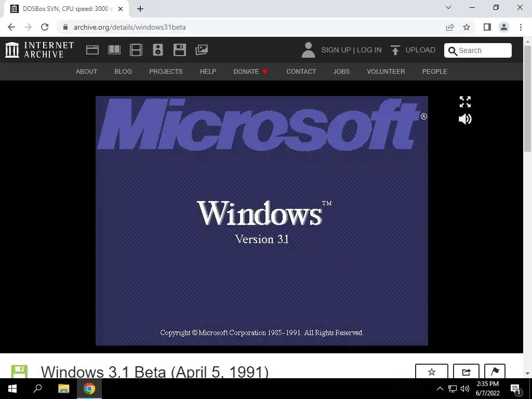Screen dimensions: 532x399
Task: Expand the tab search dropdown
Action: (448, 7)
